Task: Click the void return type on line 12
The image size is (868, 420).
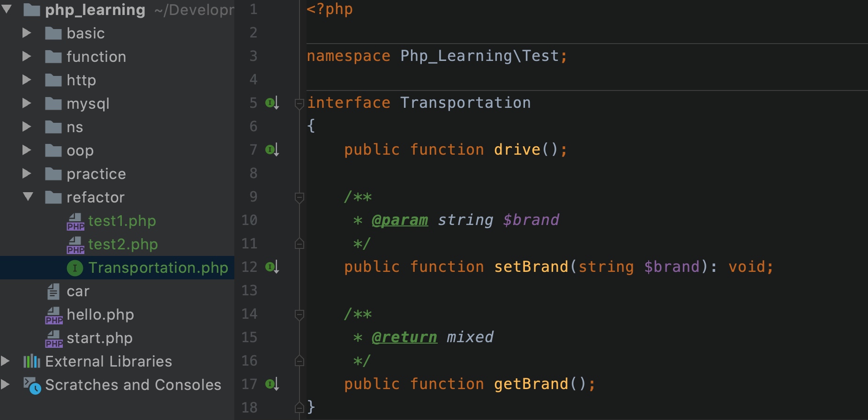Action: 747,267
